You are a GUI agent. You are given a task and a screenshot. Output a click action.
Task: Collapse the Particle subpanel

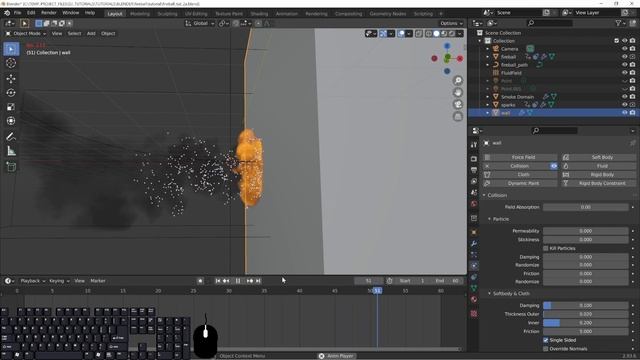489,219
